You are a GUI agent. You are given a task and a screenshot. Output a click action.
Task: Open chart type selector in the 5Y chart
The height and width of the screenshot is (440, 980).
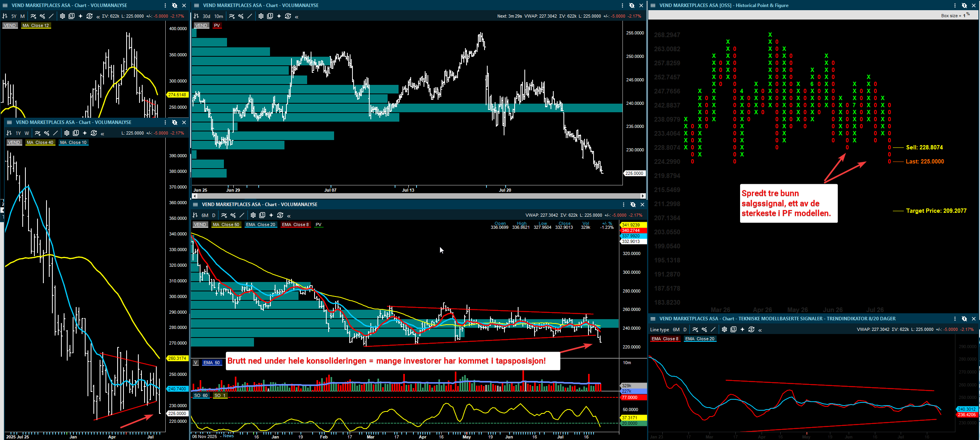pyautogui.click(x=5, y=16)
